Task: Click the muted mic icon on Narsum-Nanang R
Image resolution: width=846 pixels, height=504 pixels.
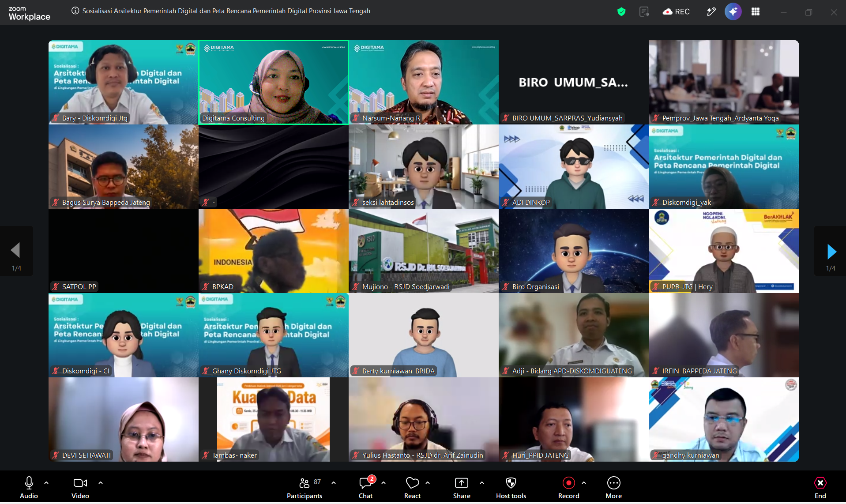Action: (356, 118)
